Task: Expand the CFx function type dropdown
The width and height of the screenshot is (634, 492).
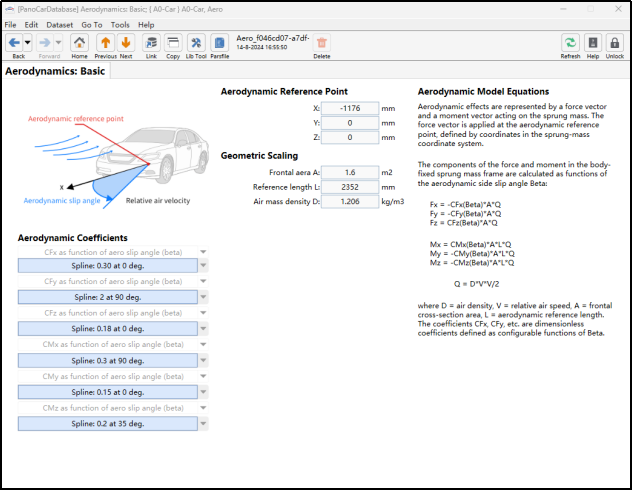Action: pos(203,252)
